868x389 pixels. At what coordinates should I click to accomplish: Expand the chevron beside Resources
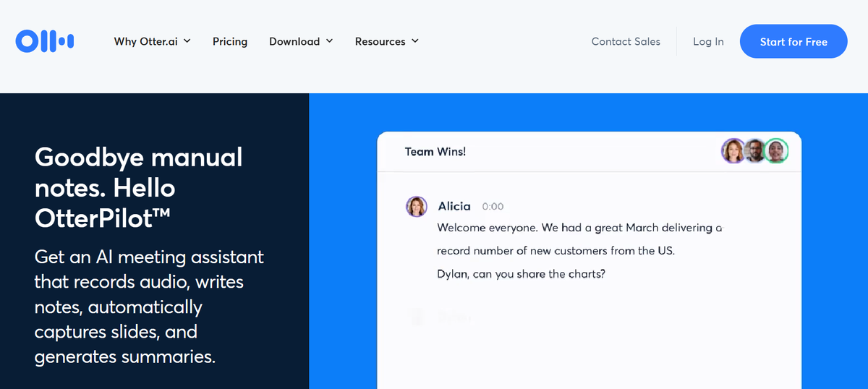click(x=415, y=41)
